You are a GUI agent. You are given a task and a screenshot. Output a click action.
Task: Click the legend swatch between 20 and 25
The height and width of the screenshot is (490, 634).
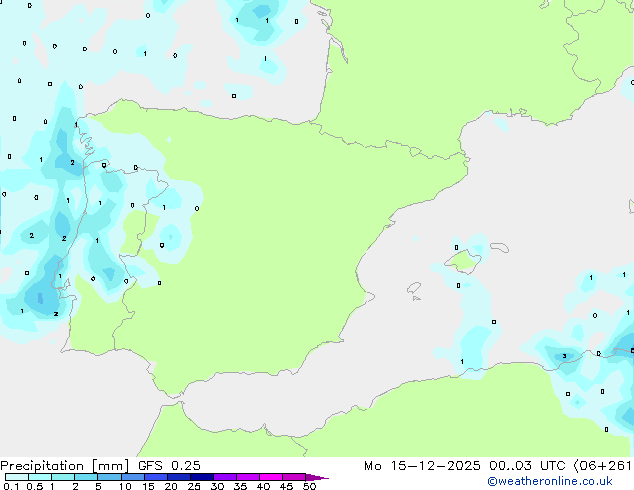click(x=178, y=477)
